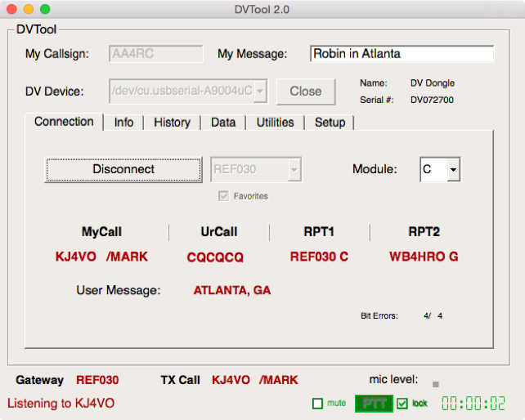Enable the mute checkbox
Viewport: 525px width, 420px height.
coord(317,403)
